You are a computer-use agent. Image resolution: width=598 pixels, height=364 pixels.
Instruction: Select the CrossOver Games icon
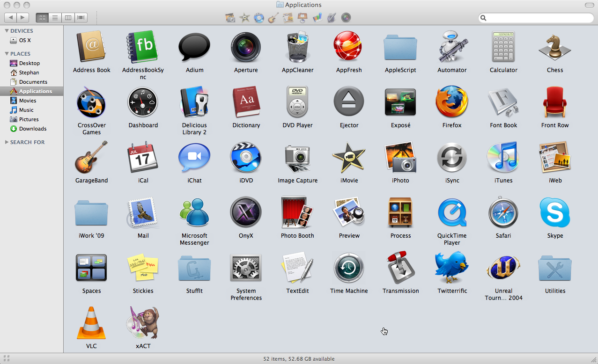(x=91, y=102)
